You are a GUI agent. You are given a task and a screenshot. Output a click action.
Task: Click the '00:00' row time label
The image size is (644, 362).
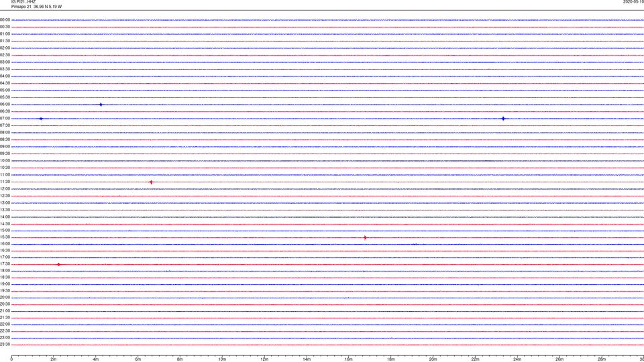pos(5,19)
